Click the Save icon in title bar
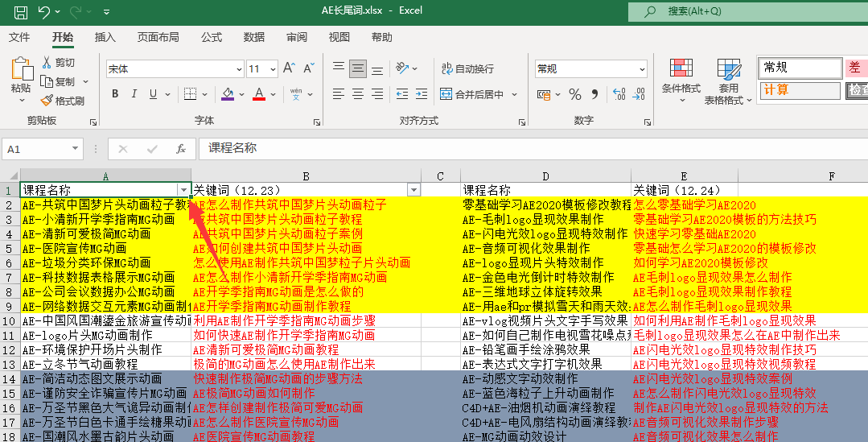Image resolution: width=868 pixels, height=442 pixels. (x=20, y=12)
